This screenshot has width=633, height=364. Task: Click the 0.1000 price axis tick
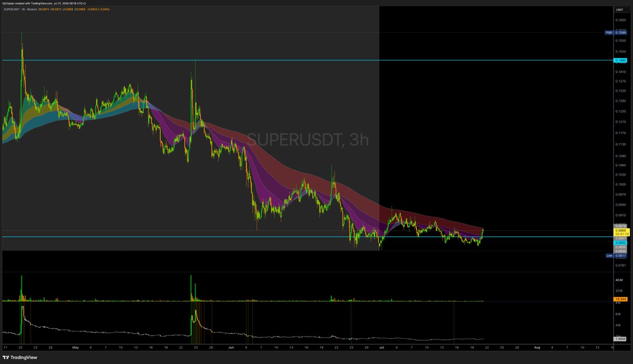[620, 185]
